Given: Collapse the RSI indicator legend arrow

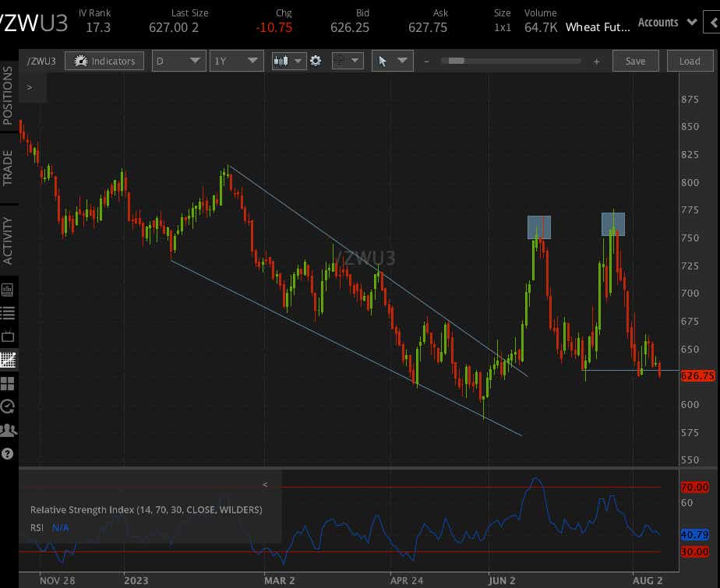Looking at the screenshot, I should click(265, 484).
